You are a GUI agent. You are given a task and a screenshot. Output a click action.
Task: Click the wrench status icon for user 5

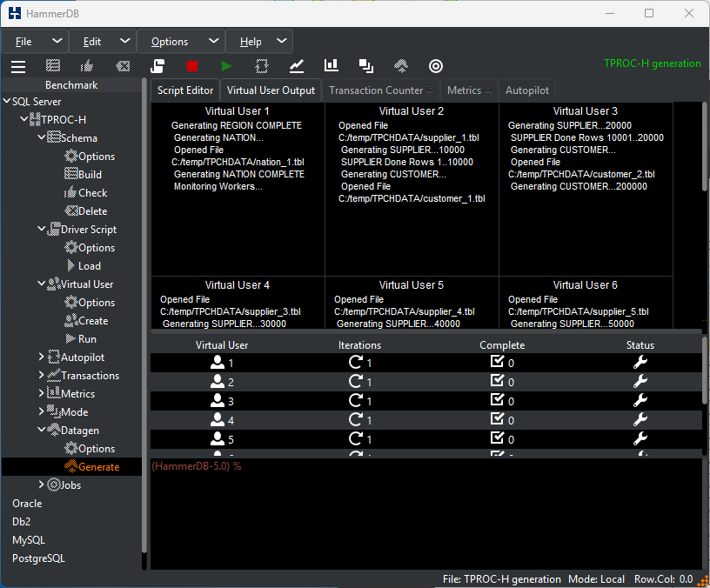click(640, 438)
